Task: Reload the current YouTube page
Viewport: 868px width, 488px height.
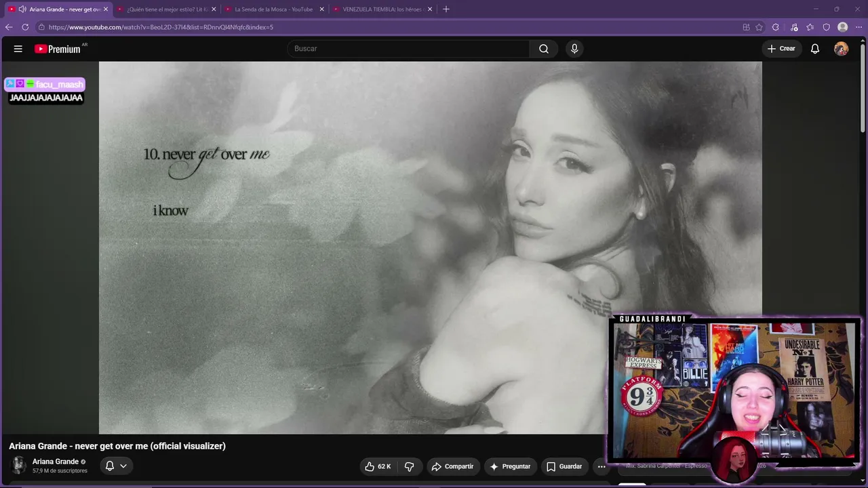Action: 25,27
